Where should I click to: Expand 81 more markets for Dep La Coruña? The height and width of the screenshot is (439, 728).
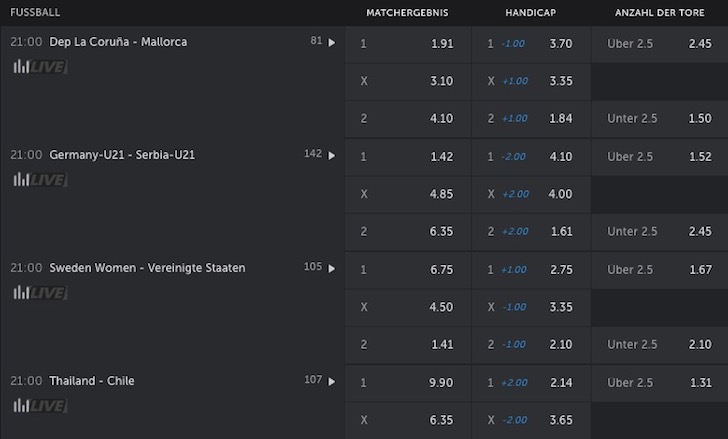point(323,41)
